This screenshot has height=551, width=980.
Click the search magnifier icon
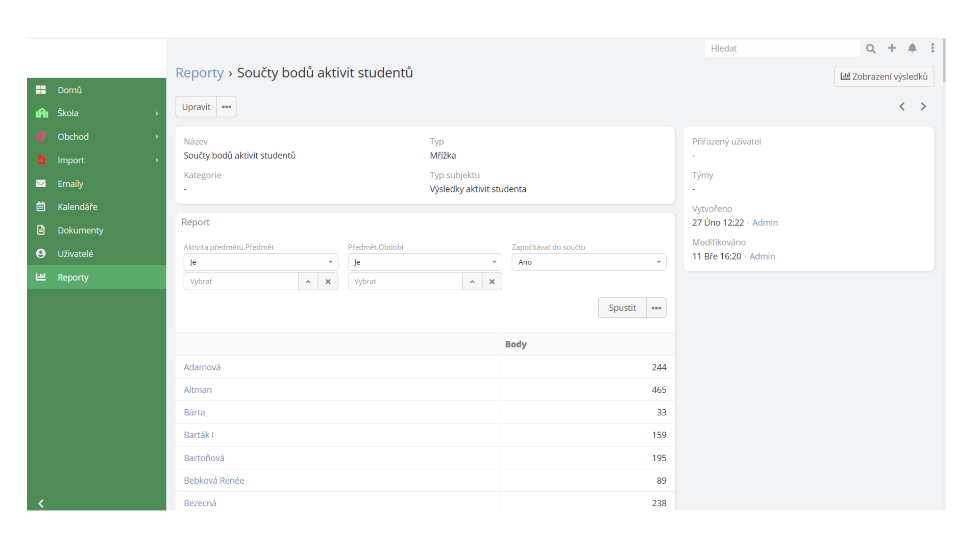871,48
